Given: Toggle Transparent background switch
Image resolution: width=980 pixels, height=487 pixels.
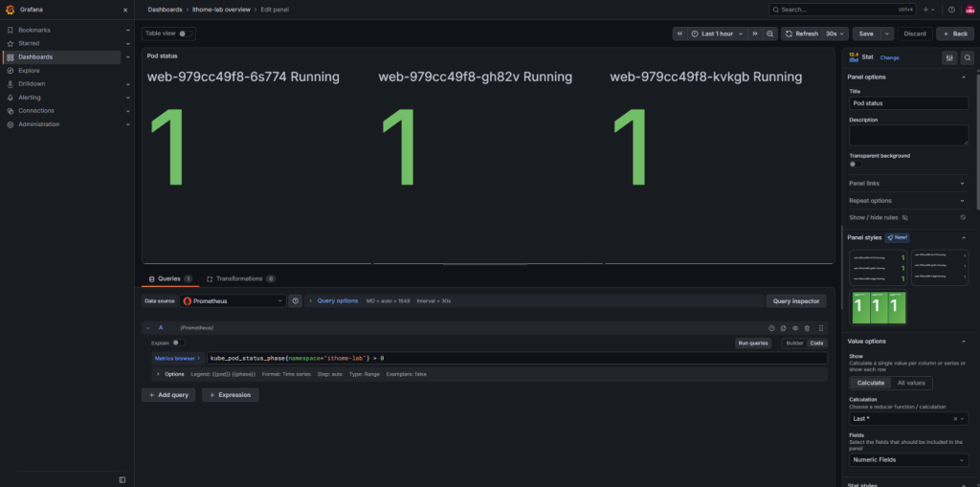Looking at the screenshot, I should 856,164.
